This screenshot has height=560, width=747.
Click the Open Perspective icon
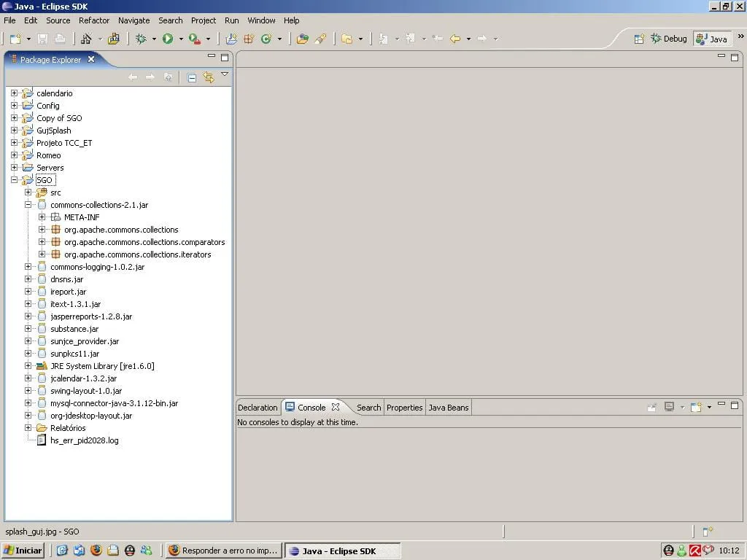click(639, 39)
